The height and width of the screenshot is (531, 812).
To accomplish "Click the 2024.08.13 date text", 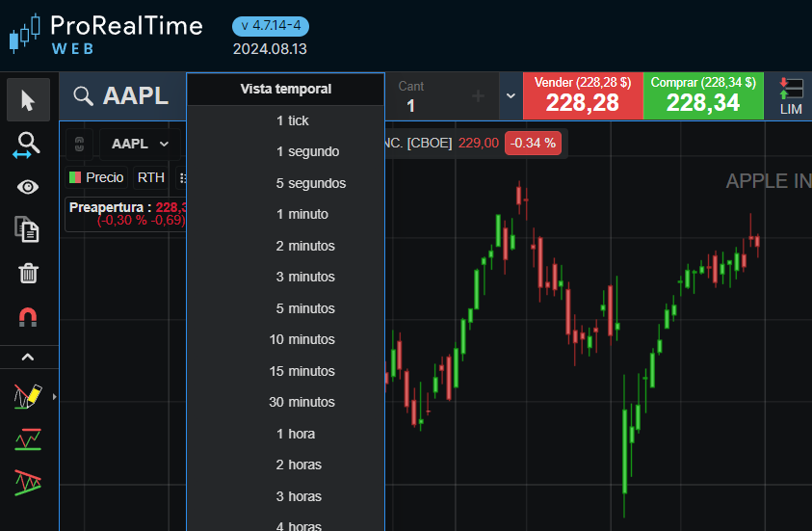I will [270, 49].
